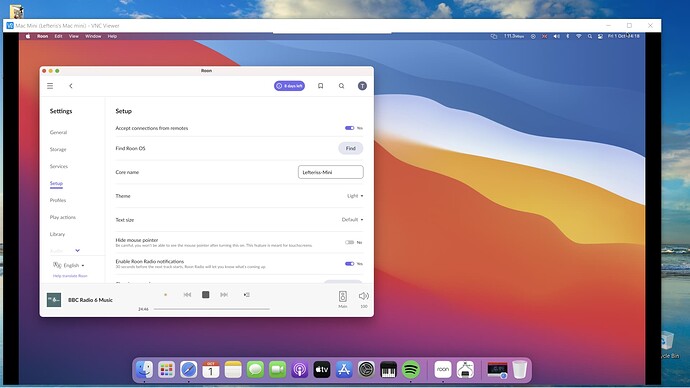Skip to previous track

(187, 295)
